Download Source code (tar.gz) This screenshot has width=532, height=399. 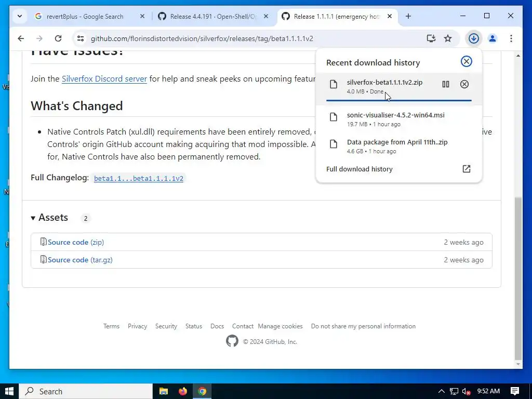coord(80,260)
